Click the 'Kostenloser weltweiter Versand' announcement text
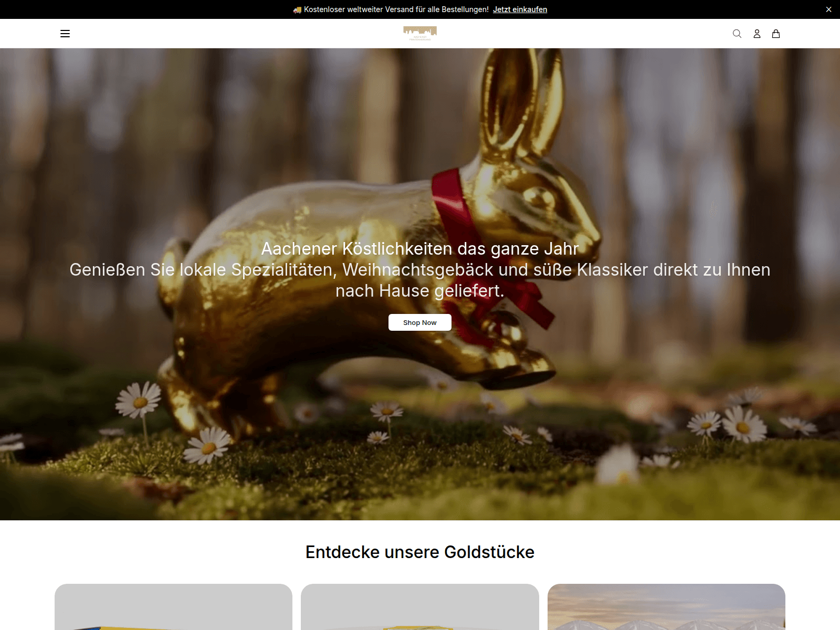 (391, 9)
